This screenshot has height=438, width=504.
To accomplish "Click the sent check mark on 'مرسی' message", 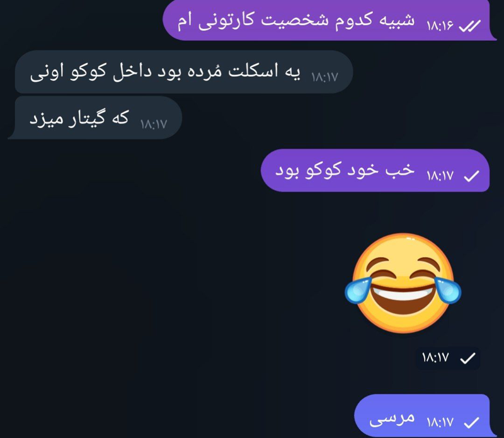I will [471, 423].
